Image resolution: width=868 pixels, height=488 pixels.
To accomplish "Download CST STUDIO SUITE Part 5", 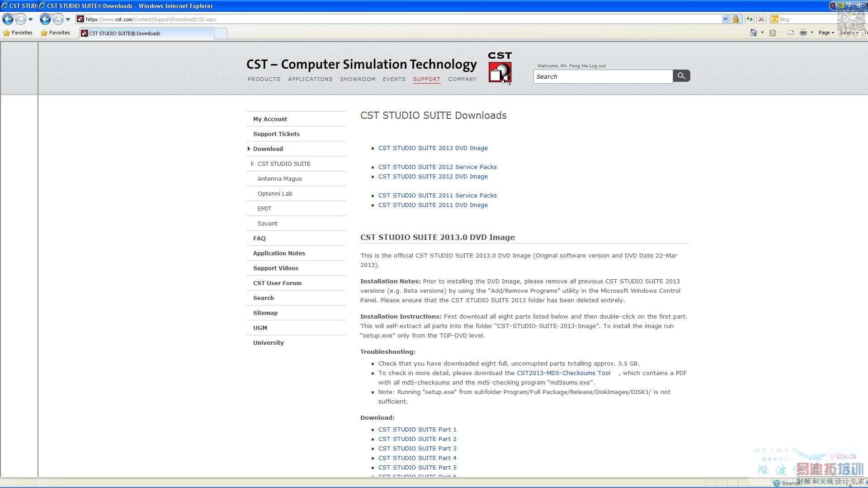I will pos(417,467).
